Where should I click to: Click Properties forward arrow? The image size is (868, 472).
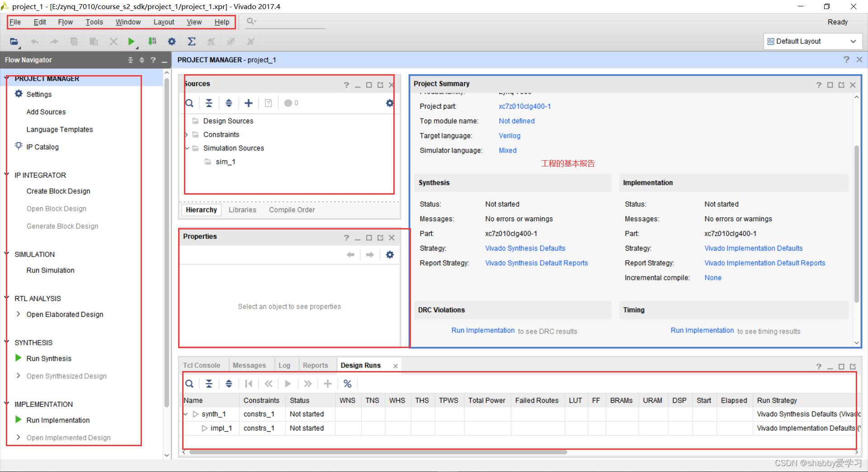370,255
